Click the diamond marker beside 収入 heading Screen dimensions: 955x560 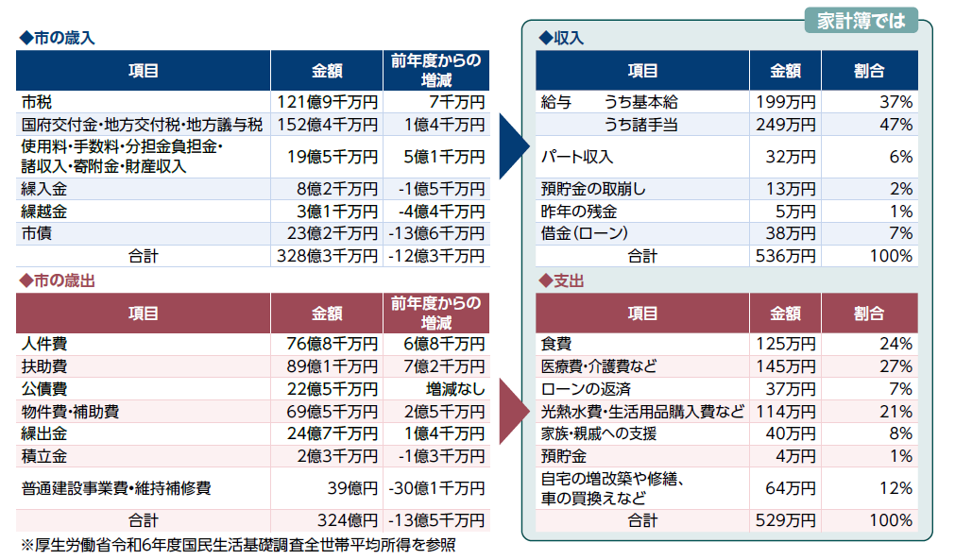point(545,39)
